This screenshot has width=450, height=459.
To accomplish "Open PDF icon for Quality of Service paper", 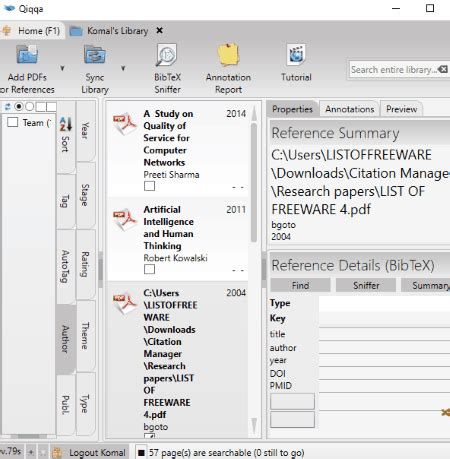I will (x=125, y=123).
